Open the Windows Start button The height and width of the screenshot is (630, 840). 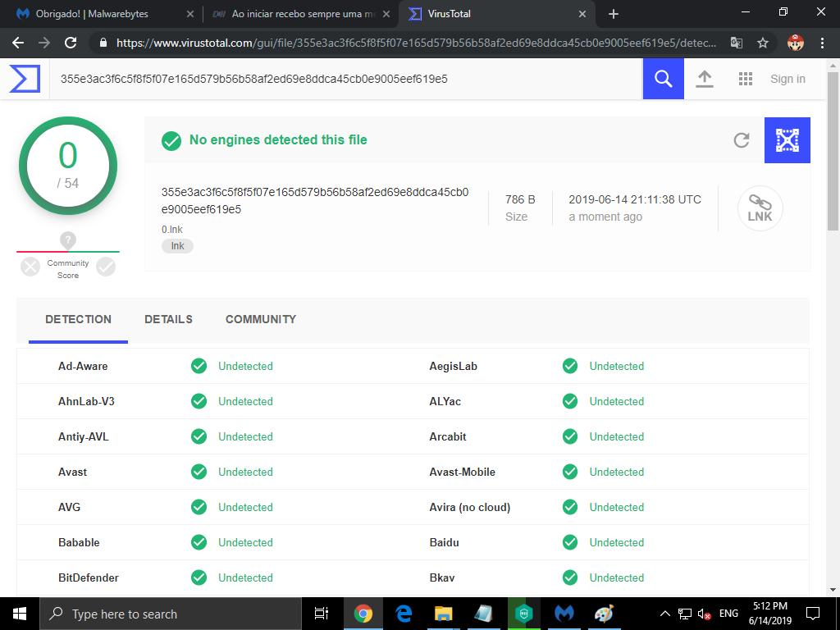[20, 614]
